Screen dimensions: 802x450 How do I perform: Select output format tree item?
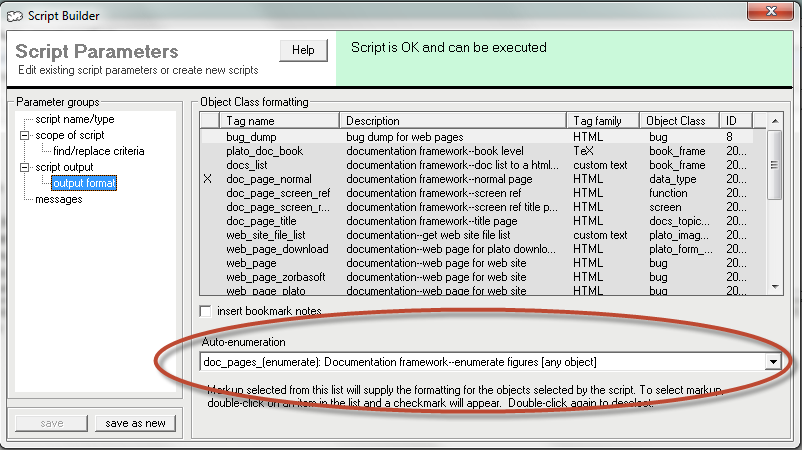click(x=84, y=183)
